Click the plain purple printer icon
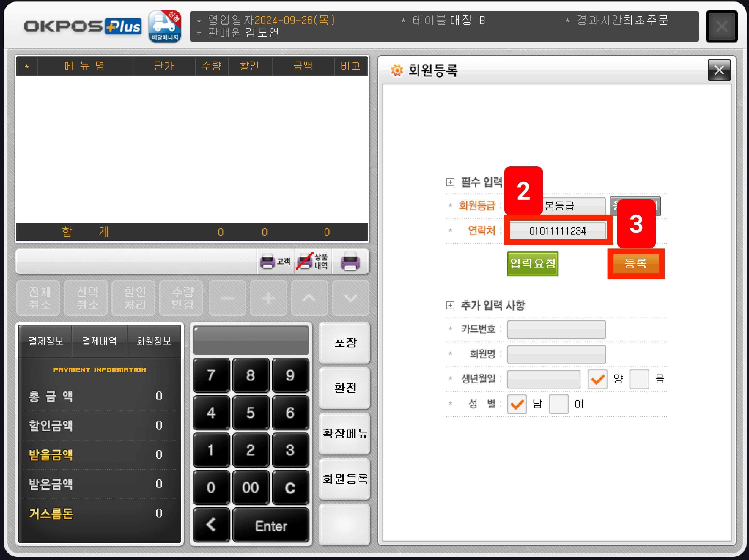749x560 pixels. [350, 261]
